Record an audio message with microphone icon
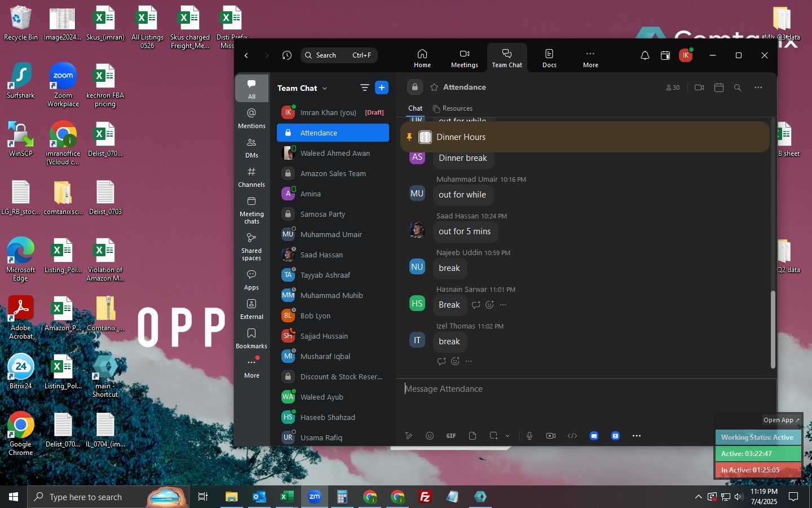Viewport: 812px width, 508px height. coord(529,436)
